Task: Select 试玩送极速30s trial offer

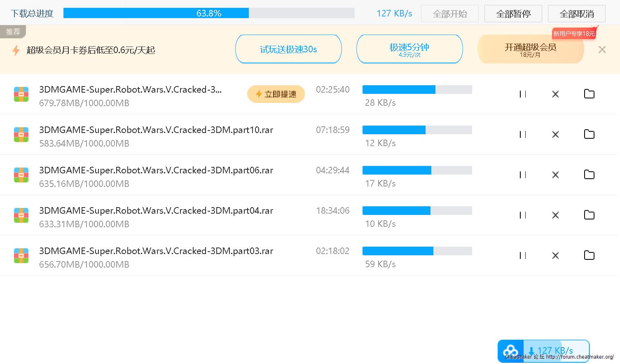Action: (288, 49)
